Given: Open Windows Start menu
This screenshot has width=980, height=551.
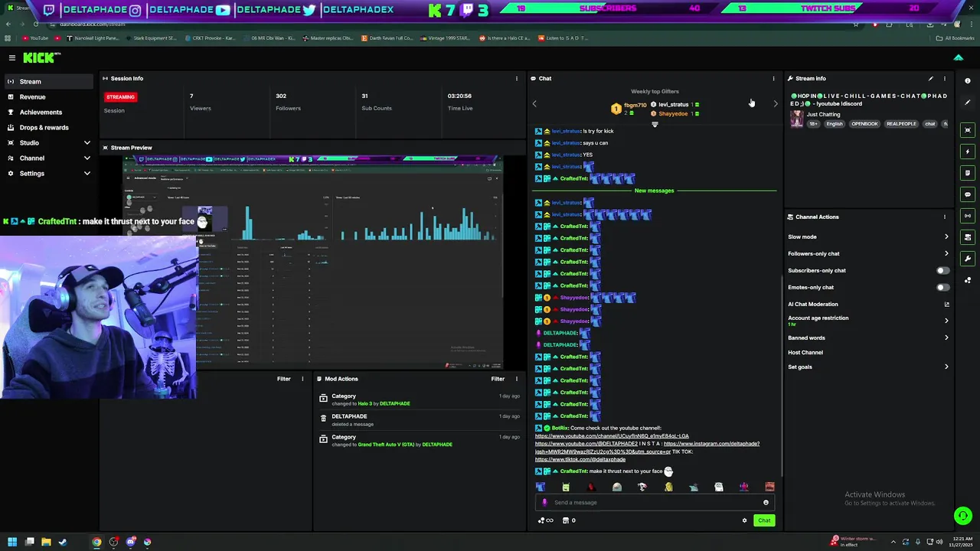Looking at the screenshot, I should (x=12, y=542).
